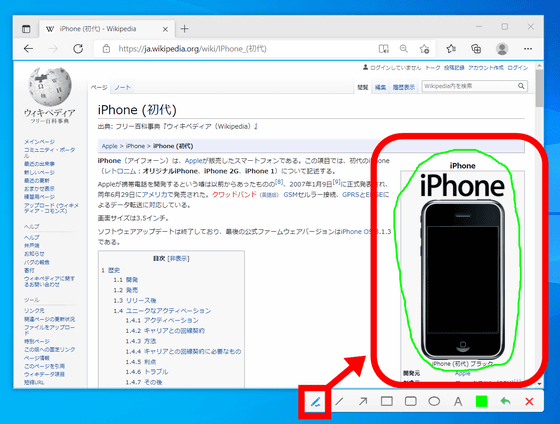Open the メインページ sidebar link
Image resolution: width=560 pixels, height=424 pixels.
click(39, 142)
